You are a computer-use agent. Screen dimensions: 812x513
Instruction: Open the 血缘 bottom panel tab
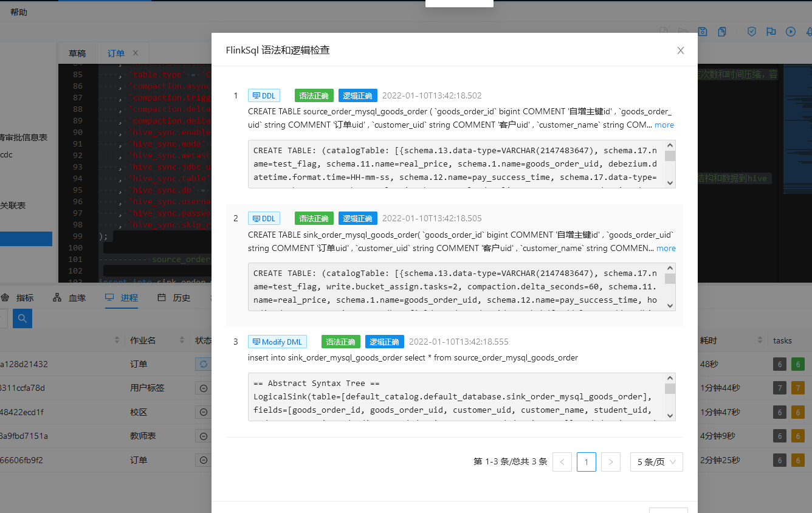point(69,298)
